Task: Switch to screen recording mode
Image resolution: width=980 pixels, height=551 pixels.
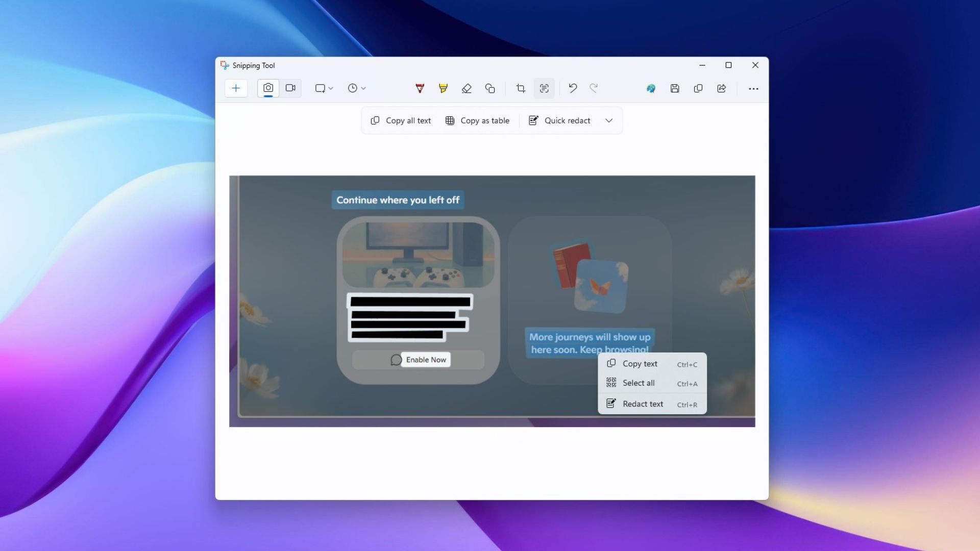Action: pos(290,87)
